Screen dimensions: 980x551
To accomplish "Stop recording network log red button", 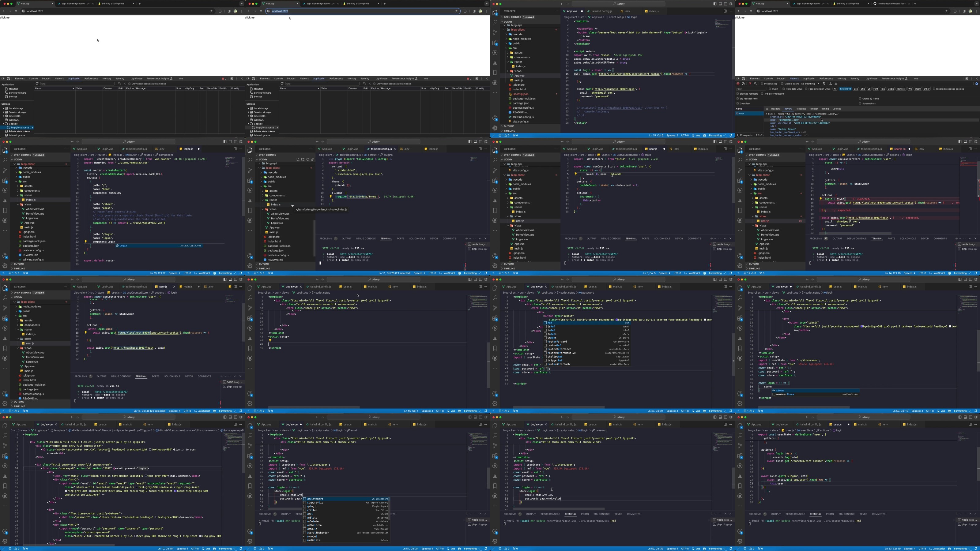I will [x=738, y=84].
